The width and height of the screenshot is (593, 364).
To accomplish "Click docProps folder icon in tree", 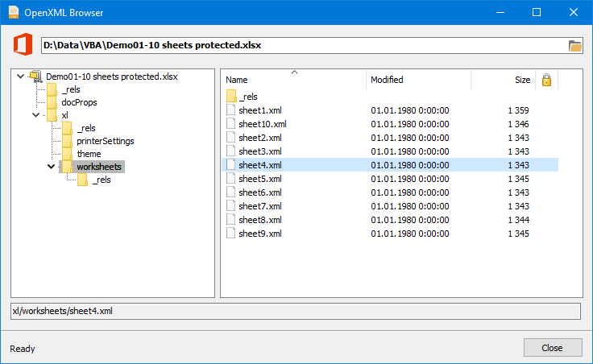I will (52, 102).
